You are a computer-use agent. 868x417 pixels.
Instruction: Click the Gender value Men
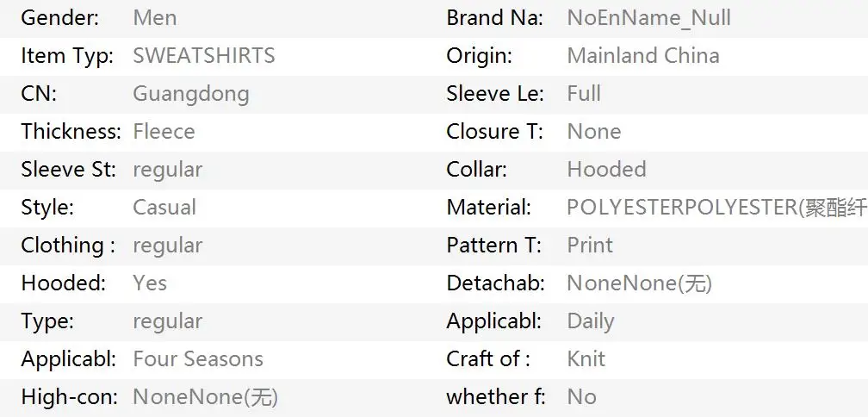[x=155, y=18]
